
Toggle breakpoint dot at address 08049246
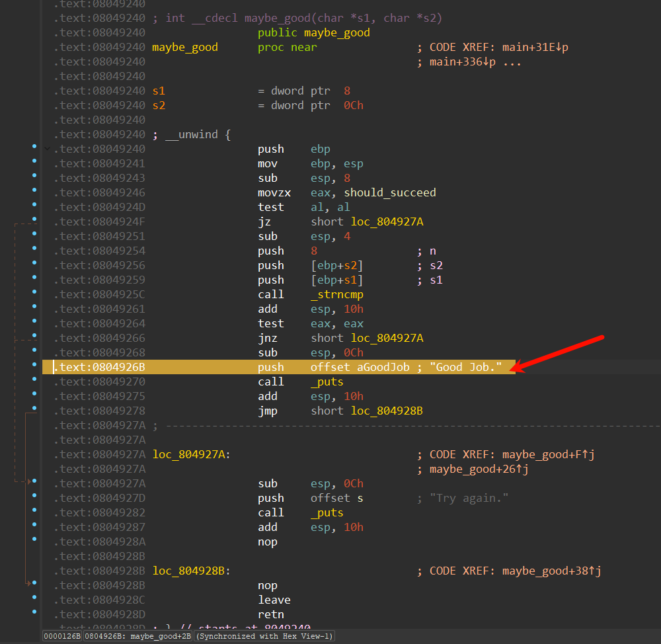click(x=34, y=190)
